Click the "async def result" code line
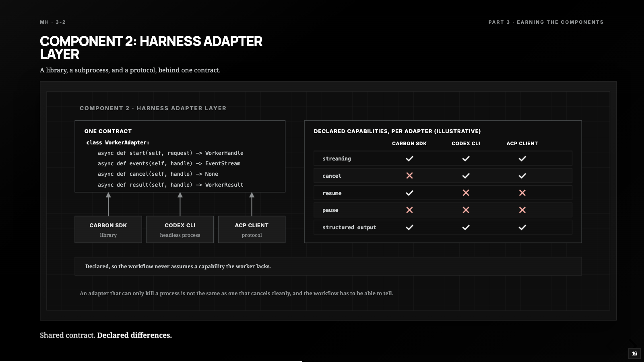Screen dimensions: 644x362 [x=170, y=185]
